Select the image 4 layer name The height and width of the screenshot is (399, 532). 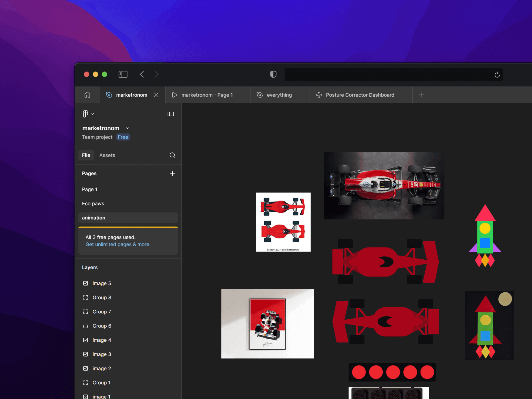coord(102,340)
